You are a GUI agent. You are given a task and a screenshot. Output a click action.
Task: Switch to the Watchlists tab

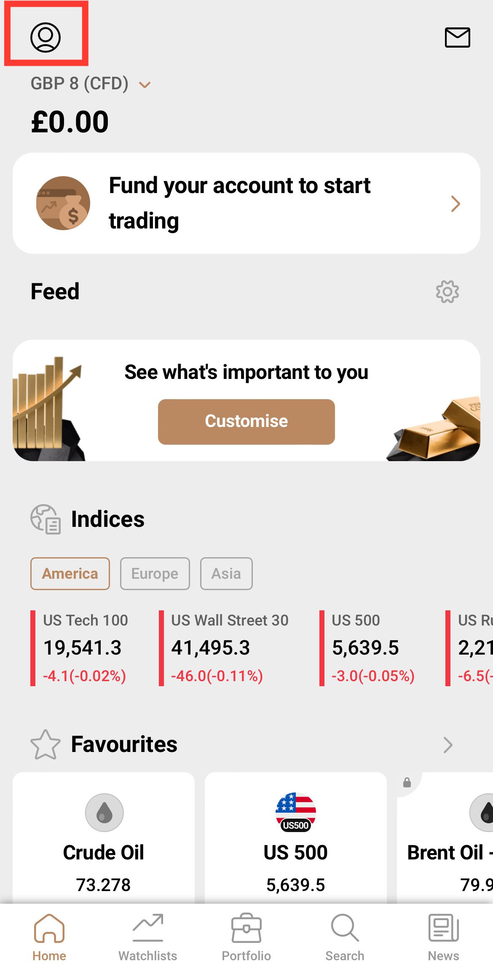[147, 937]
